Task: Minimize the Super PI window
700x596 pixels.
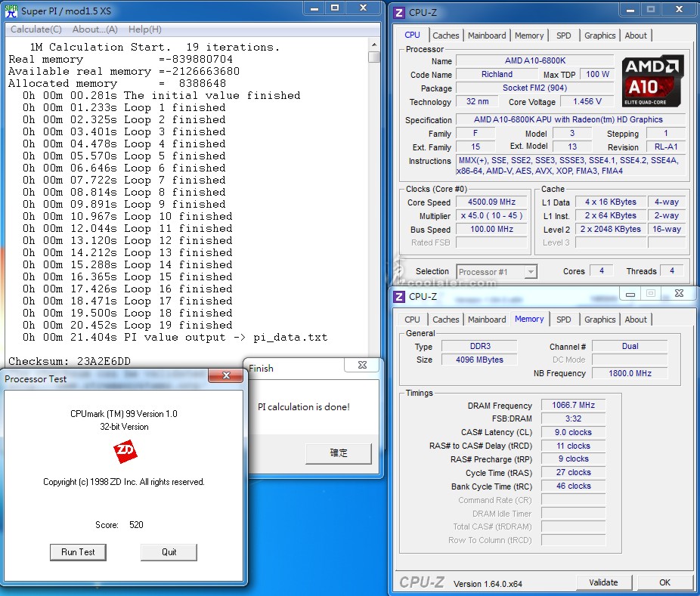Action: point(314,8)
